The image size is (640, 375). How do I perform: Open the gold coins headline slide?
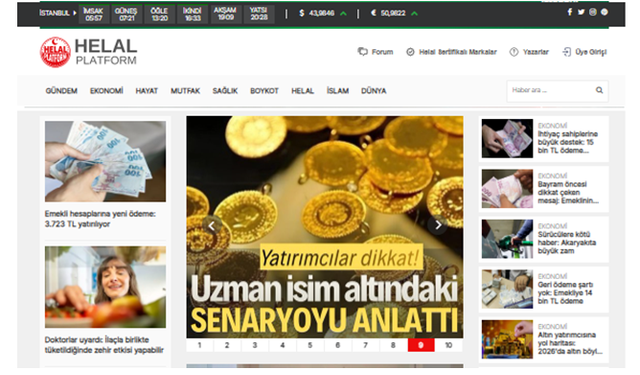click(325, 227)
